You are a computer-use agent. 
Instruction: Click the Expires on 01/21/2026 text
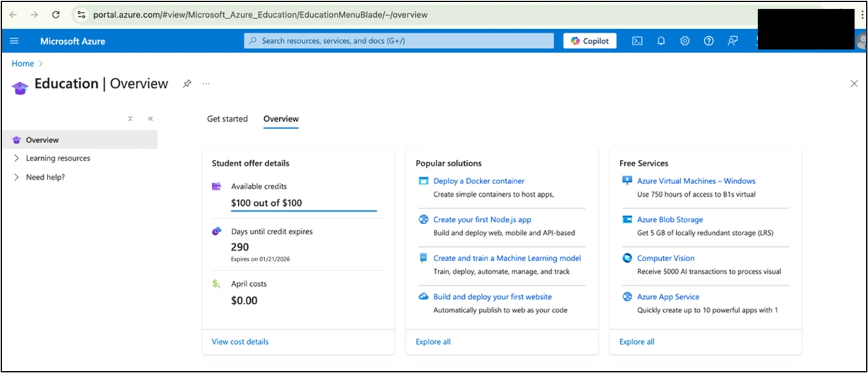(260, 259)
